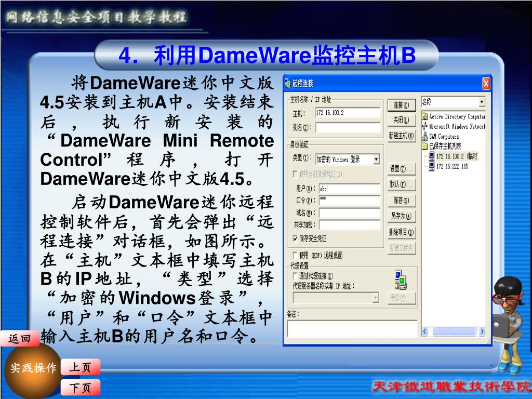Click the host tree horizontal scrollbar thumb
Viewport: 532px width, 399px height.
click(455, 331)
